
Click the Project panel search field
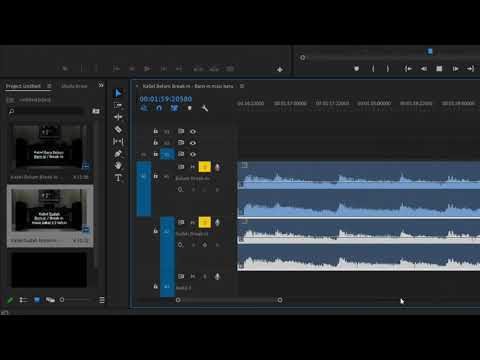click(x=45, y=111)
